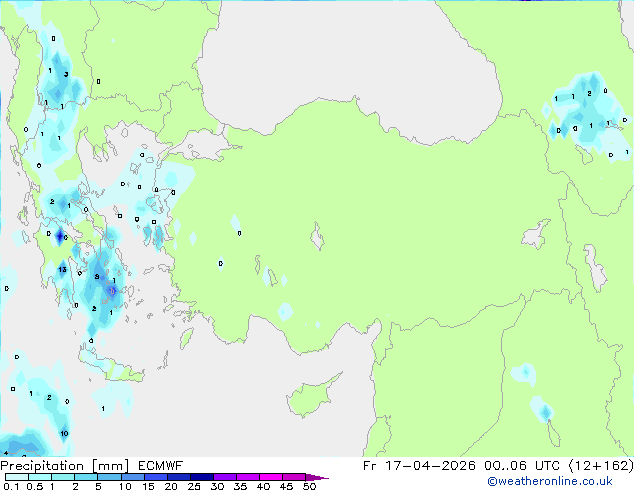The image size is (634, 490).
Task: Click the '(12+162)' forecast offset text
Action: pos(601,466)
